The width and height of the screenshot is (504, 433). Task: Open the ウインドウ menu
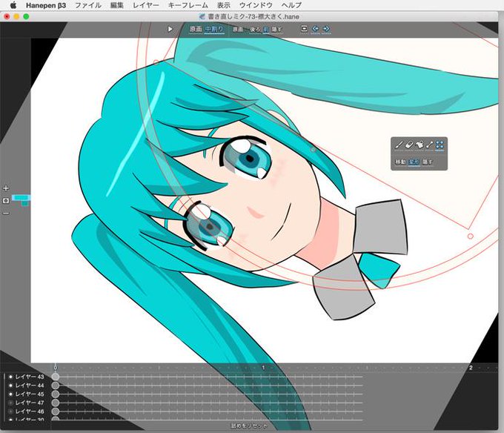click(x=256, y=5)
